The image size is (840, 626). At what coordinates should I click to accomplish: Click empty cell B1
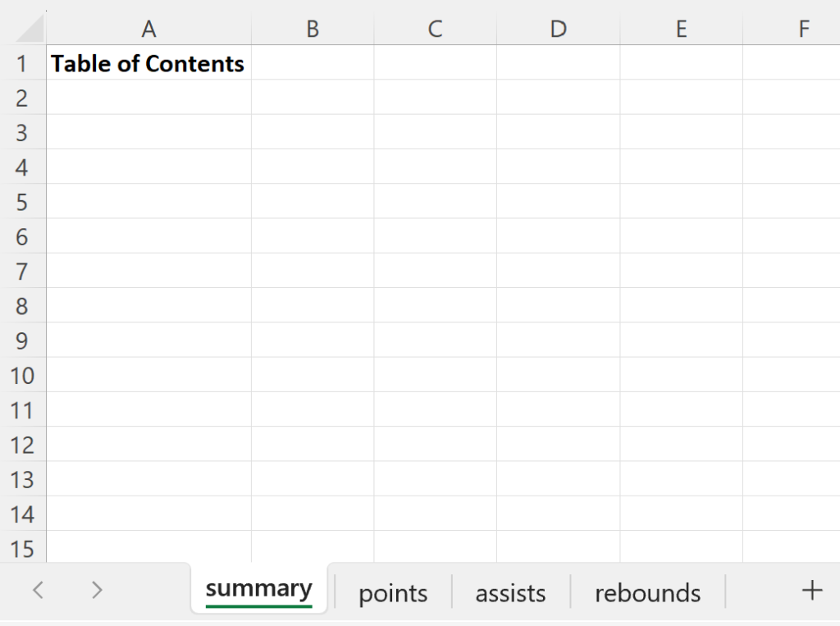click(x=313, y=62)
